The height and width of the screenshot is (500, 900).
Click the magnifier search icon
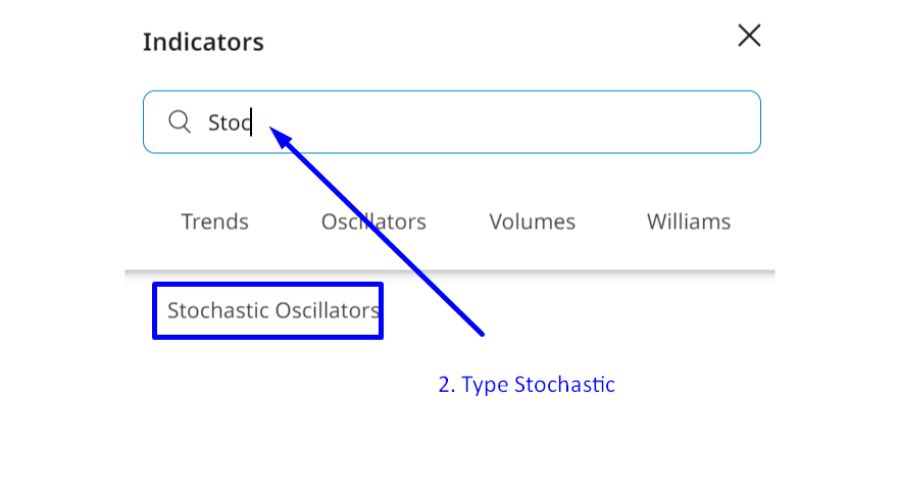pos(179,122)
